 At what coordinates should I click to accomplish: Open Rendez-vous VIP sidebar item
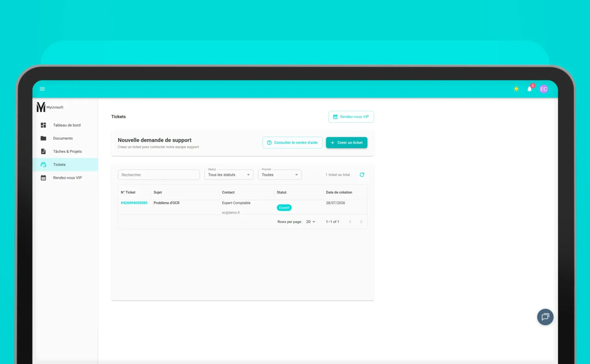[x=65, y=178]
